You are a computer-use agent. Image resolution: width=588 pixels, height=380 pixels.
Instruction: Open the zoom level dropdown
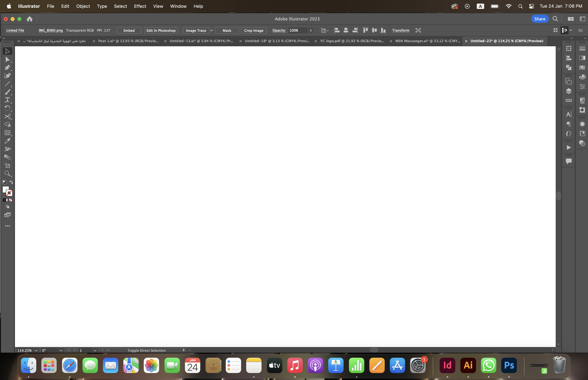click(x=36, y=350)
